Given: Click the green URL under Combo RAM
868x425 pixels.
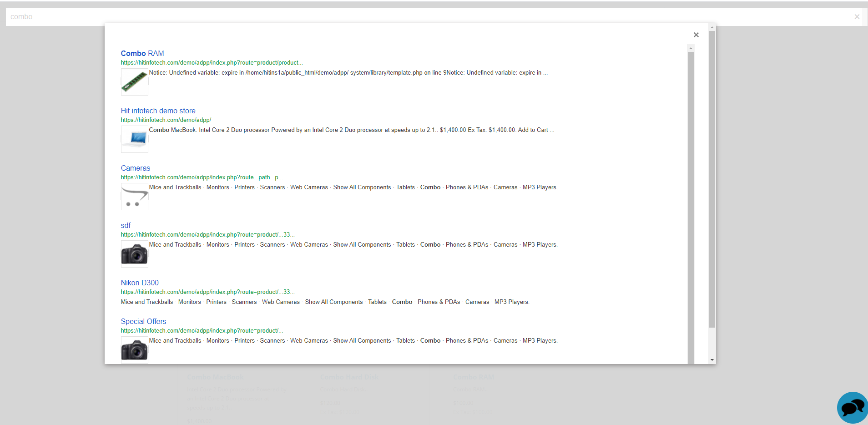Looking at the screenshot, I should pos(212,63).
